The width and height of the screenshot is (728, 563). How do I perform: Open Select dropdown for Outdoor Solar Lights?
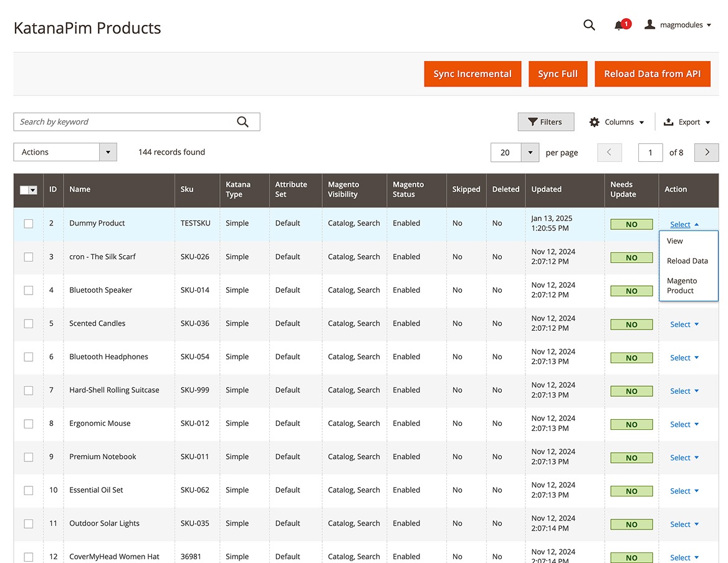click(x=684, y=525)
